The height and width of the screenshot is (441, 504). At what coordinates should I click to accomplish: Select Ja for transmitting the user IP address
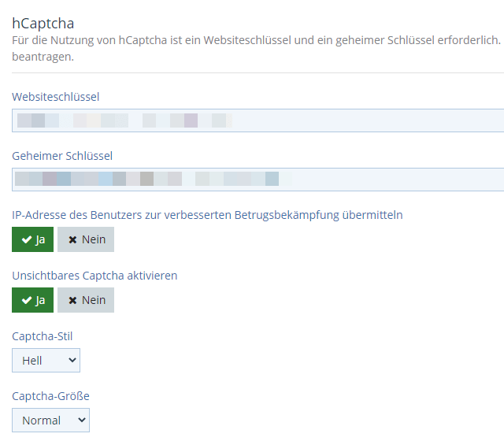(x=32, y=239)
